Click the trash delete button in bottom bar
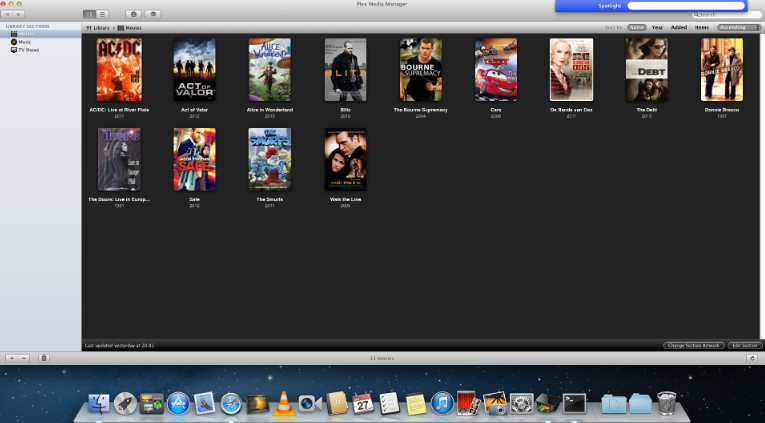The height and width of the screenshot is (423, 765). pos(44,359)
